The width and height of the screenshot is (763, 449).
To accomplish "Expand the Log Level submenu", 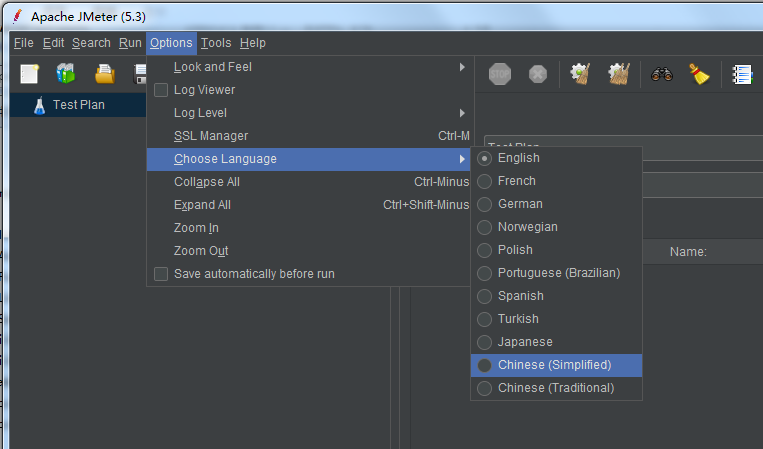I will [x=309, y=113].
